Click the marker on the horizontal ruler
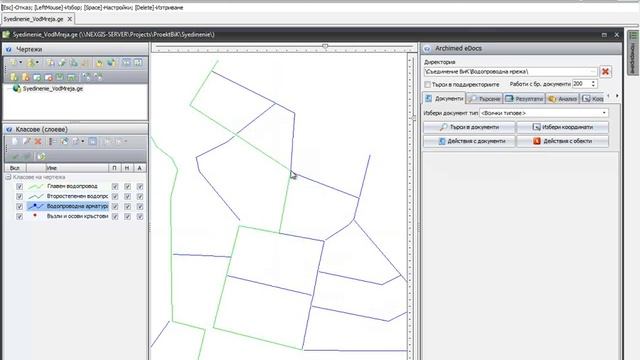 pyautogui.click(x=325, y=46)
